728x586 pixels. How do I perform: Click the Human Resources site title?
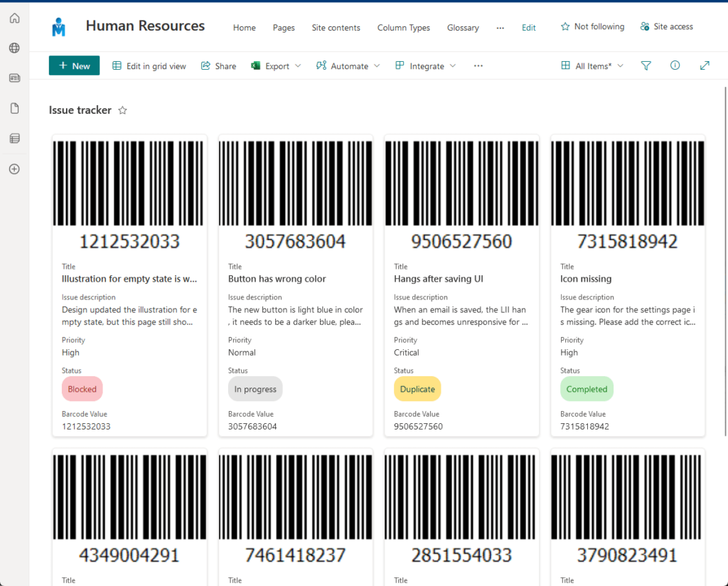pos(145,26)
